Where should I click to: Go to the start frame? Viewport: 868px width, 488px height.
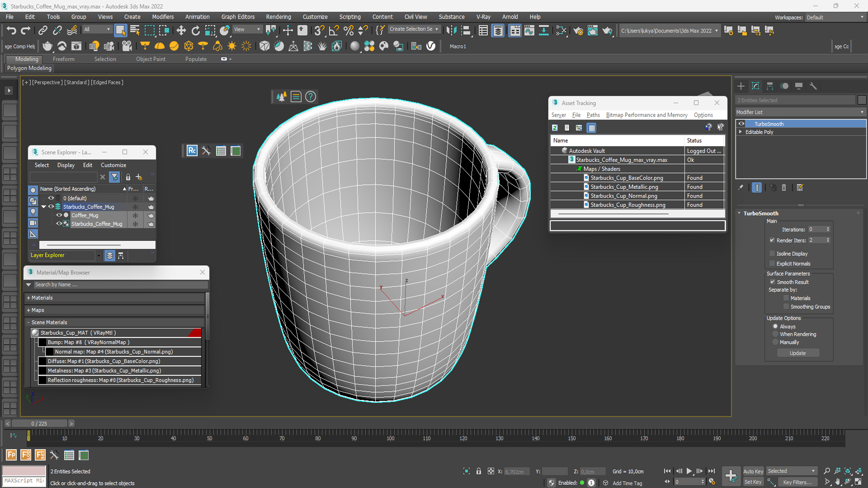click(667, 471)
